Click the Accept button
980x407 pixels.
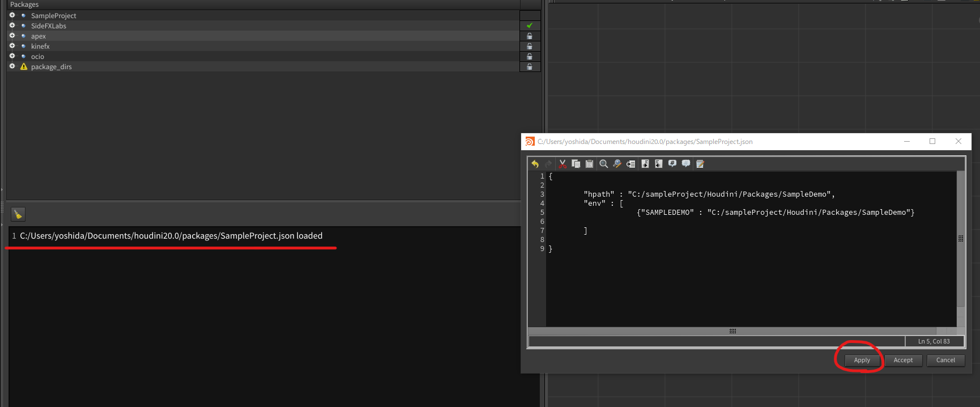point(903,360)
